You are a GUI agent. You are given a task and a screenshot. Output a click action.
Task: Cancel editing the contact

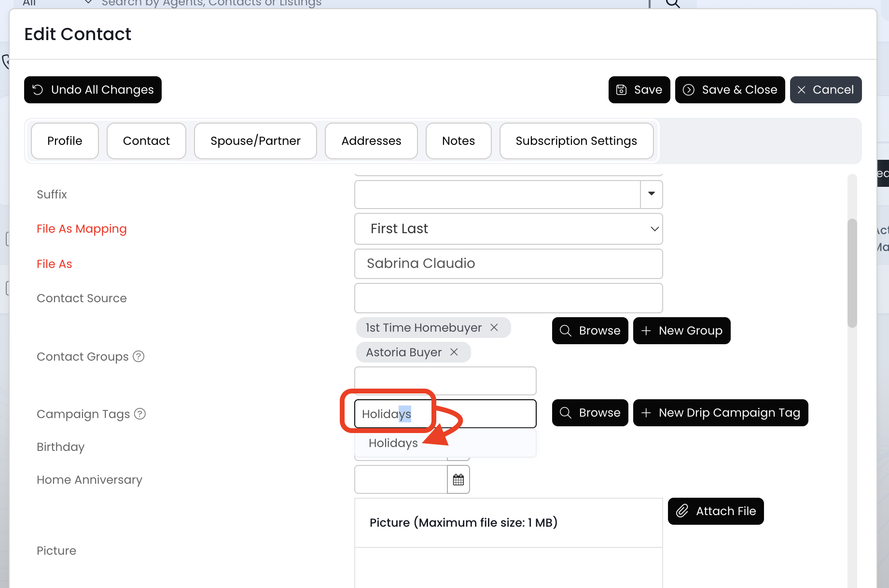(x=825, y=90)
